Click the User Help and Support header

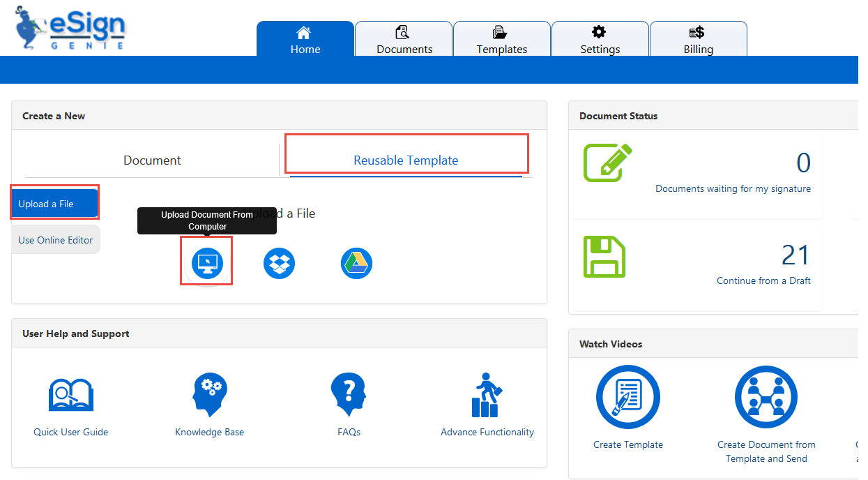279,333
